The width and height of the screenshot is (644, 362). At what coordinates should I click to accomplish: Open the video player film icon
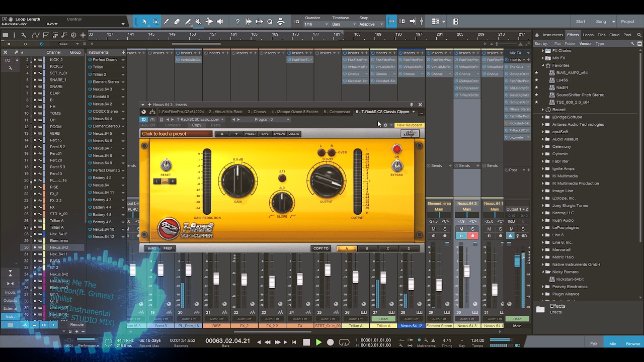pyautogui.click(x=456, y=22)
